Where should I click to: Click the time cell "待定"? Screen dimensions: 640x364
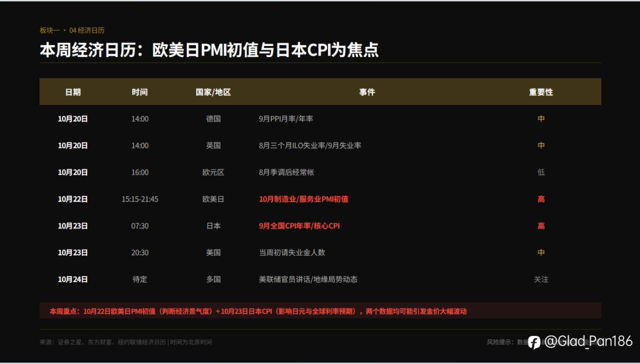click(x=140, y=279)
